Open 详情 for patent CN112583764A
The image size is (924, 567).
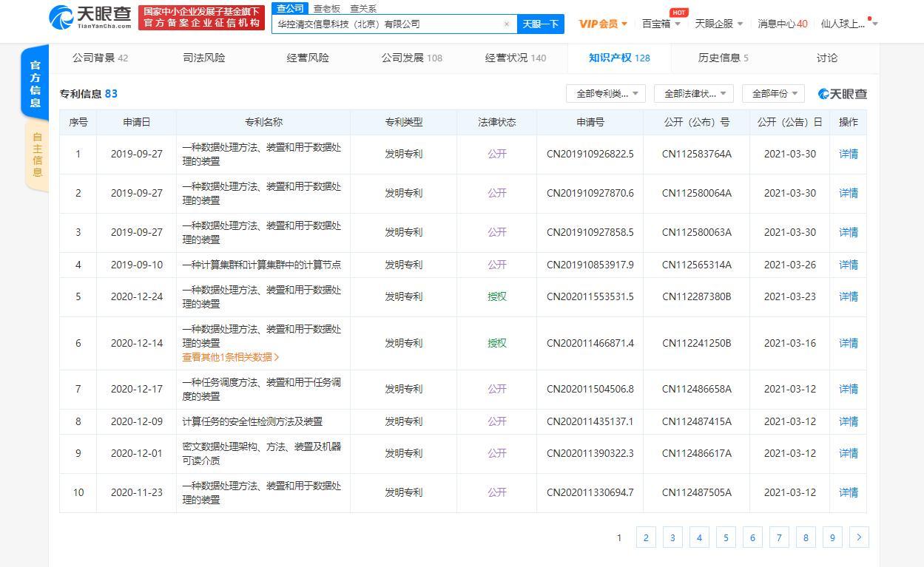(849, 154)
